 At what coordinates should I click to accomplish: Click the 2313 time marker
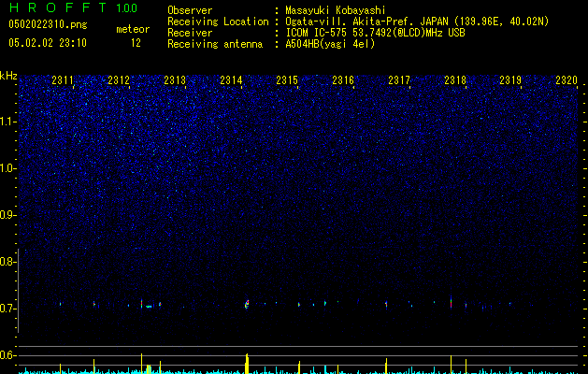click(x=175, y=80)
